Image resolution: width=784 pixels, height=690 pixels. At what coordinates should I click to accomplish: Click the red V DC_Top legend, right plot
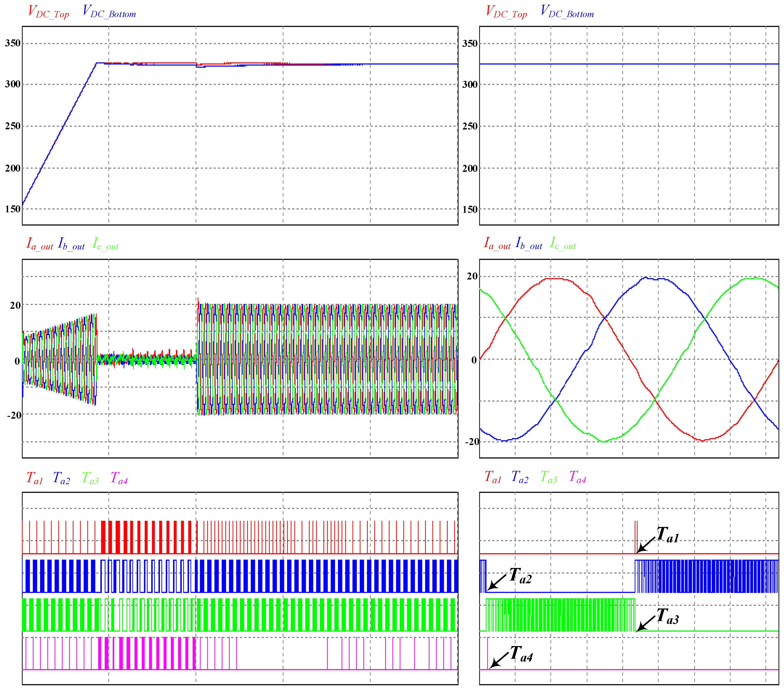point(506,12)
